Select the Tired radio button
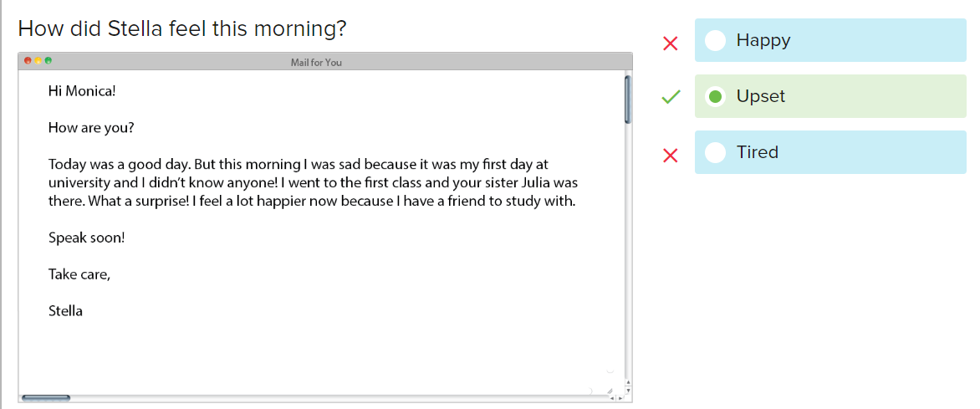Viewport: 980px width, 409px height. click(x=715, y=152)
